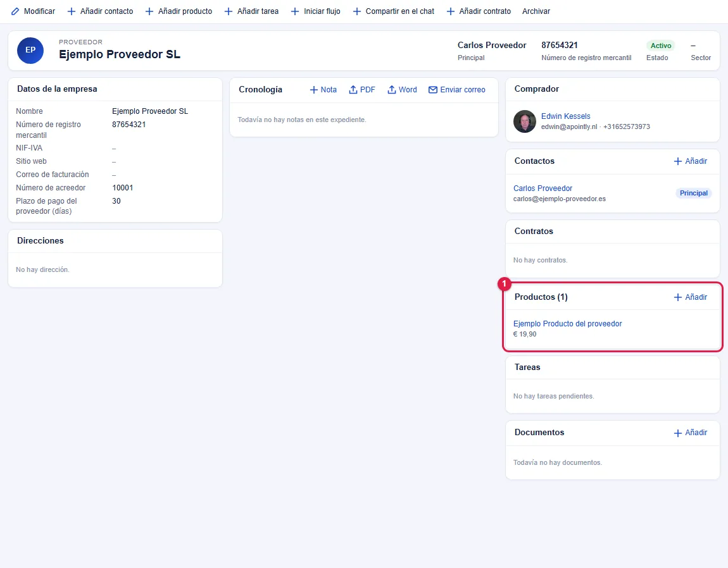Click the plus icon beside Añadir tarea
728x568 pixels.
click(229, 11)
